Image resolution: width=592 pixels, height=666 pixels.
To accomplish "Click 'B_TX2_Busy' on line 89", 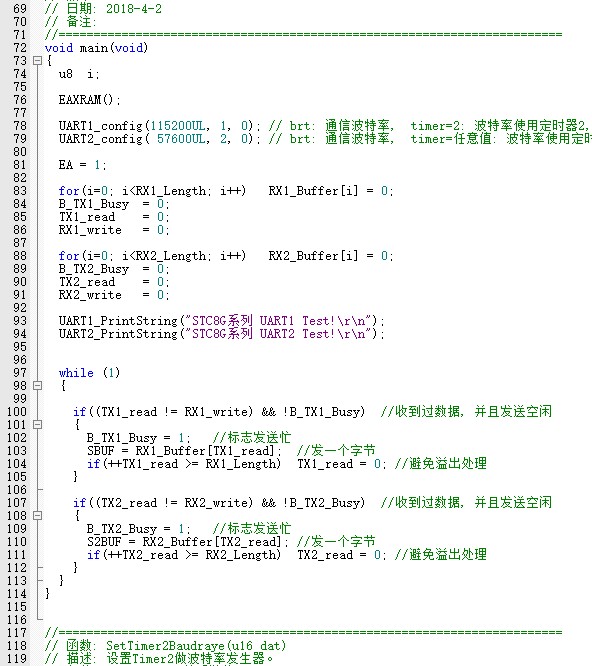I will point(93,269).
